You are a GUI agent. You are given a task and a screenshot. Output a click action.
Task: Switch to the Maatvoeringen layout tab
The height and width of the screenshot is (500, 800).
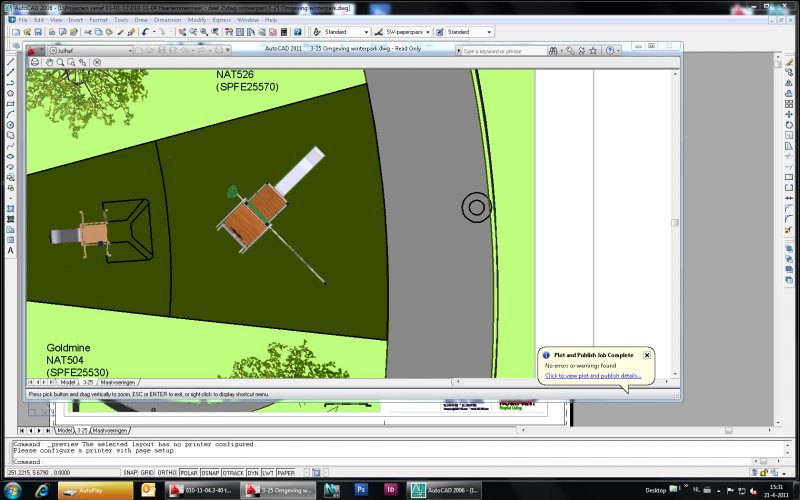click(x=119, y=382)
